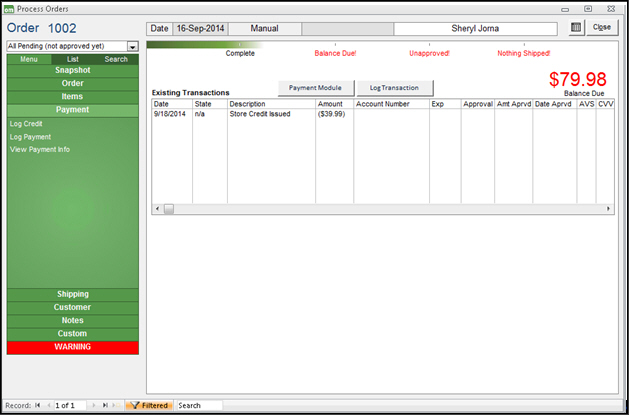Go to next record arrow

click(x=92, y=405)
